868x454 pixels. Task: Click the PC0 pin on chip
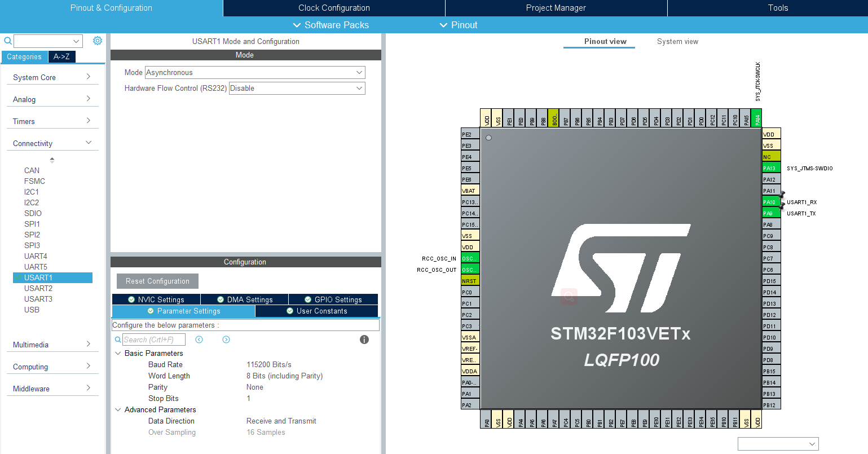(x=470, y=292)
